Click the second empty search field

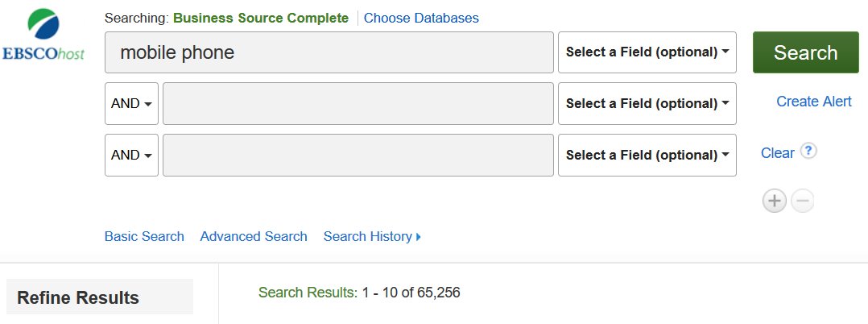(x=358, y=104)
